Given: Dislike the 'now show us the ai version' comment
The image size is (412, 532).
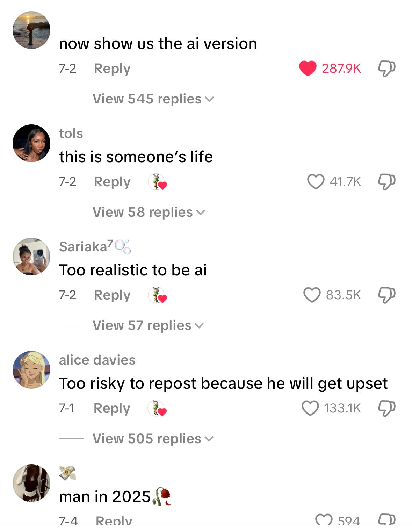Looking at the screenshot, I should coord(386,69).
